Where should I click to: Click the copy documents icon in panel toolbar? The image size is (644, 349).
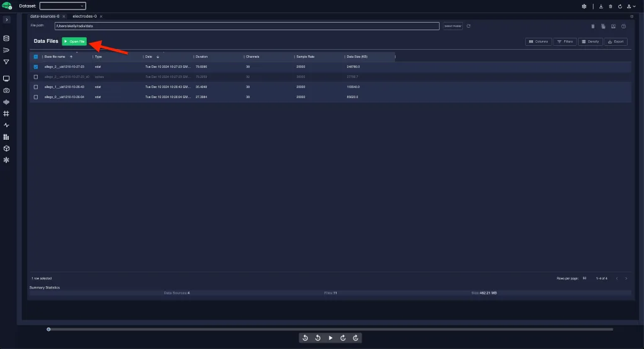(603, 26)
